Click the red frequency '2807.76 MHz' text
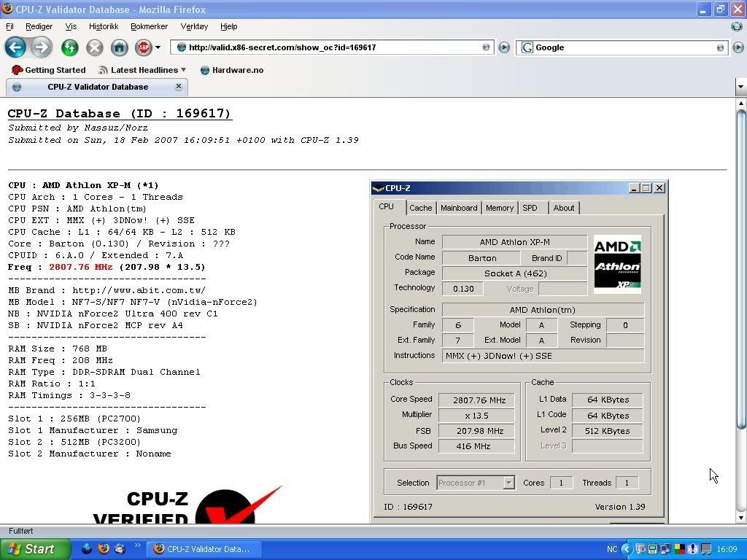 [80, 267]
